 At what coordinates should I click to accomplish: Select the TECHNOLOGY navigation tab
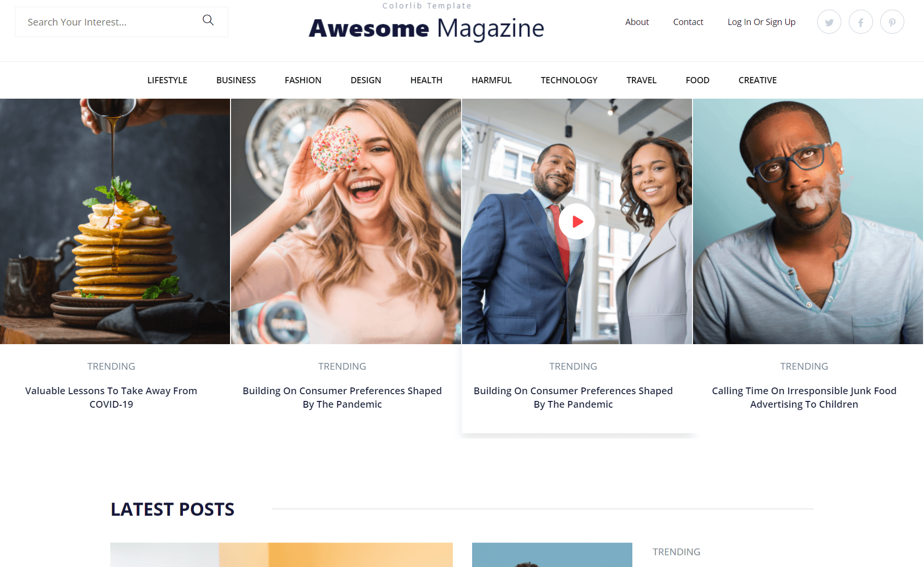pos(568,80)
